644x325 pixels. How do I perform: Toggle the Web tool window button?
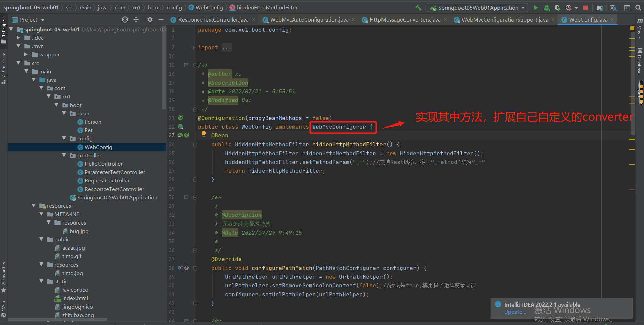pos(4,309)
